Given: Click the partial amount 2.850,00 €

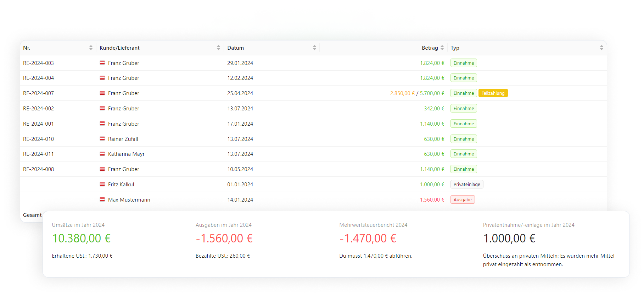Looking at the screenshot, I should [x=402, y=93].
